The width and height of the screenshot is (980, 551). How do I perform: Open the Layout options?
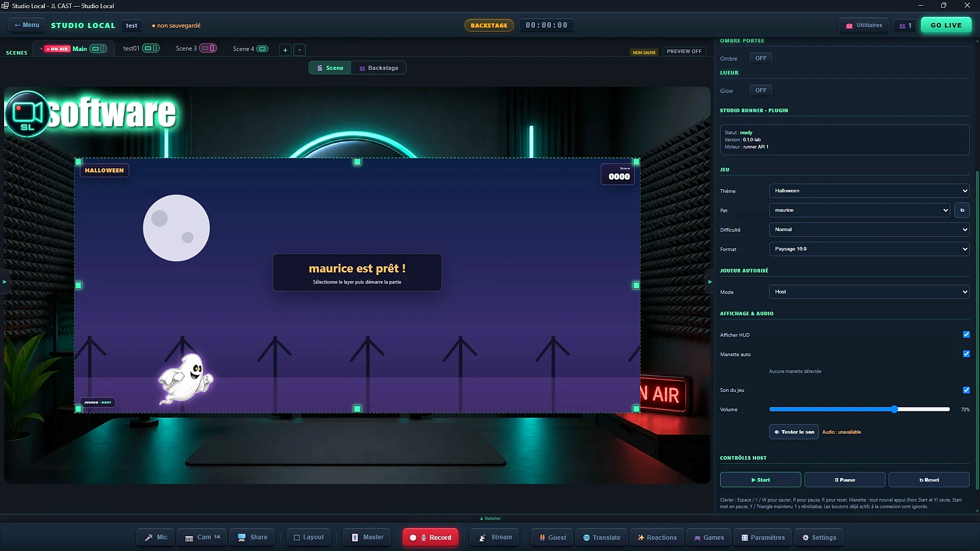pos(309,537)
